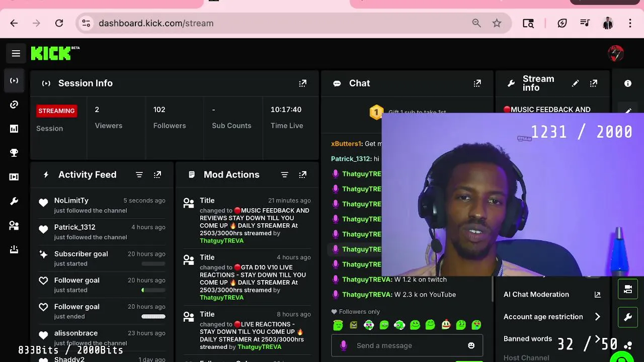Filter the Activity Feed
This screenshot has width=644, height=362.
[139, 174]
